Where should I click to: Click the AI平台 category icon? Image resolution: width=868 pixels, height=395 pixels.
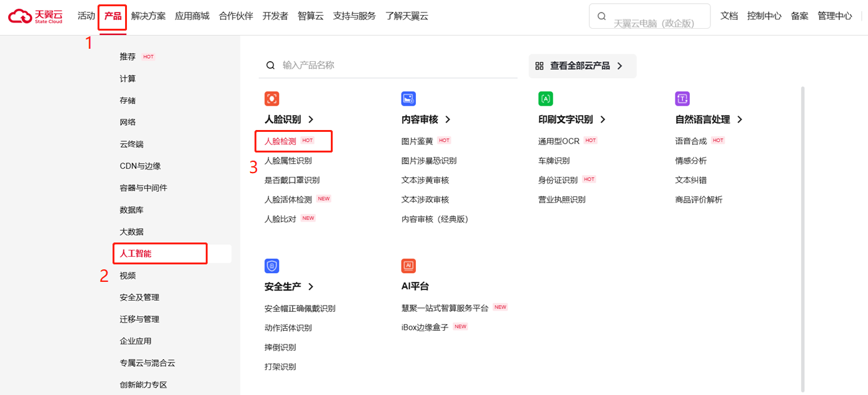(408, 266)
